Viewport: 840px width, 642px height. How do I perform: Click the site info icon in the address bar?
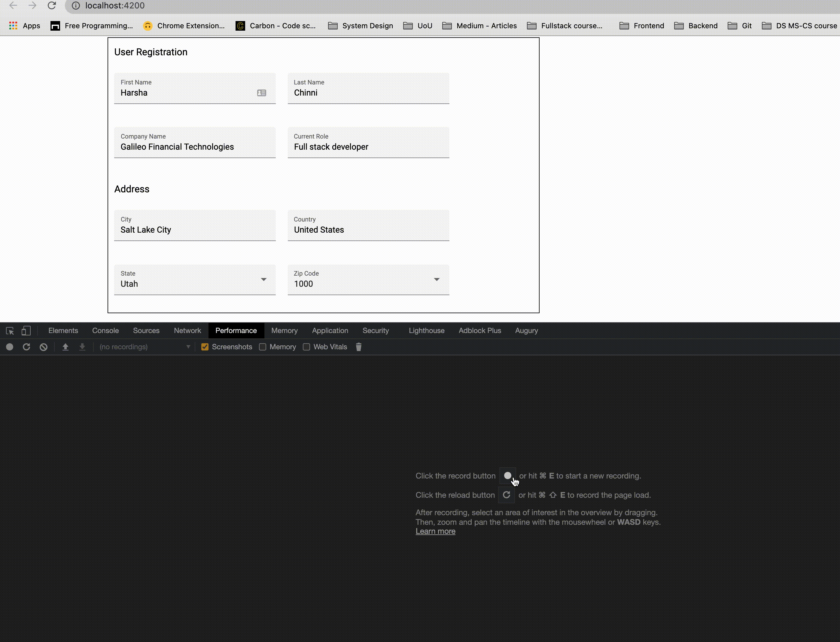point(76,6)
